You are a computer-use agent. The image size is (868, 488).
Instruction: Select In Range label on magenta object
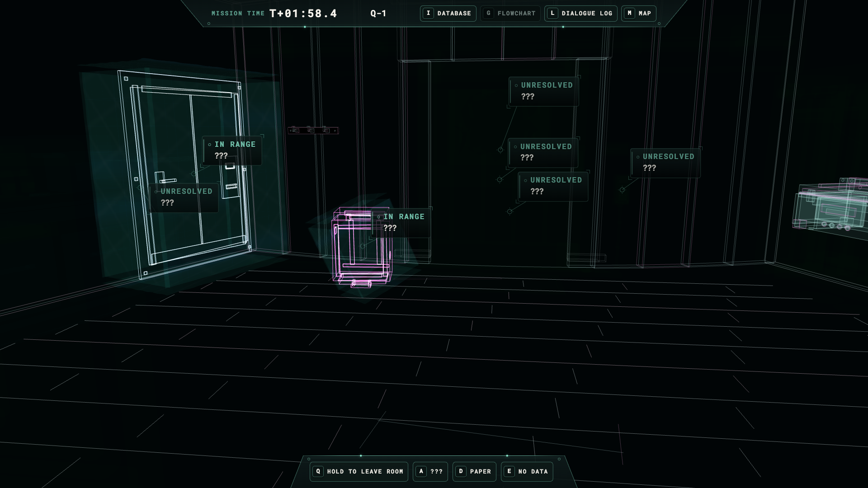[x=401, y=222]
